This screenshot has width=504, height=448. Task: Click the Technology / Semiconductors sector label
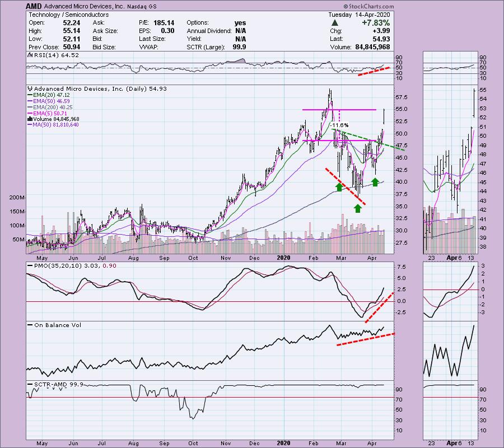coord(69,15)
